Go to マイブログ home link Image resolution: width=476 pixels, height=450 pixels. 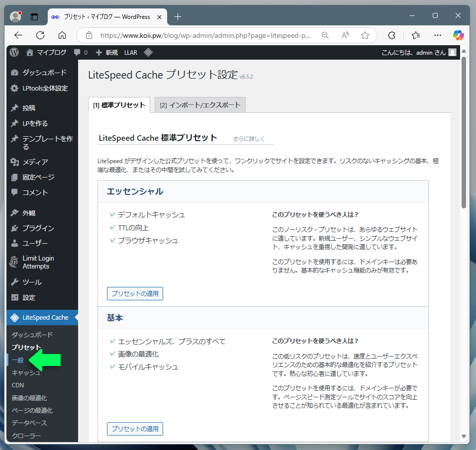[x=46, y=53]
